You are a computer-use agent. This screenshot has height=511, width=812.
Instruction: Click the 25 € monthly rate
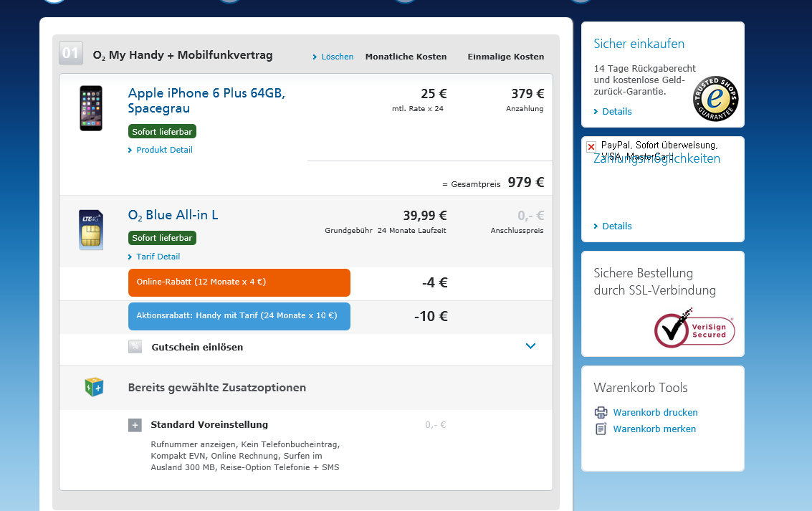[434, 94]
